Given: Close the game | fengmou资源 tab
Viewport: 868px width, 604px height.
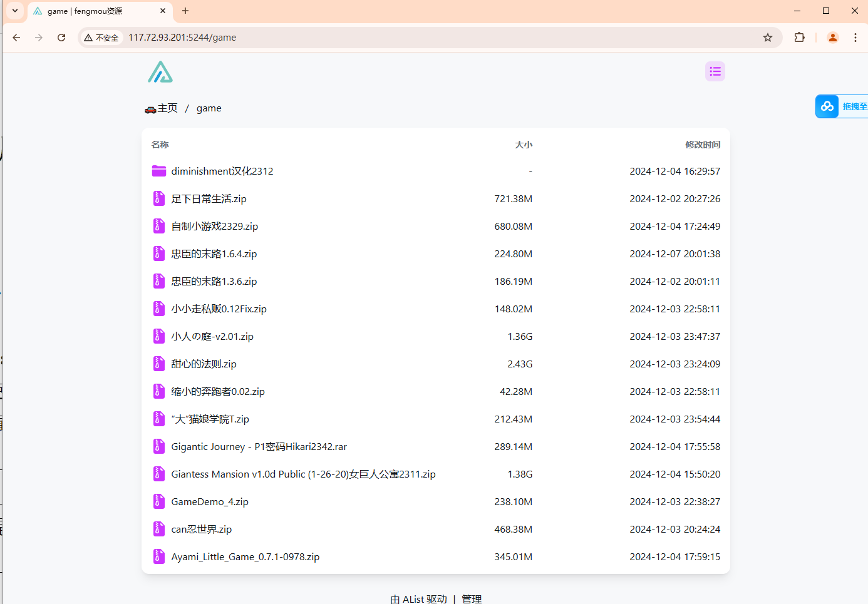Looking at the screenshot, I should 163,11.
